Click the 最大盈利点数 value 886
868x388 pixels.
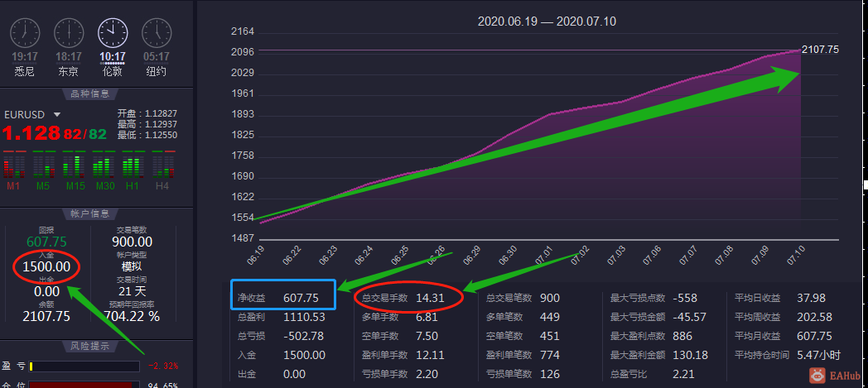[682, 336]
